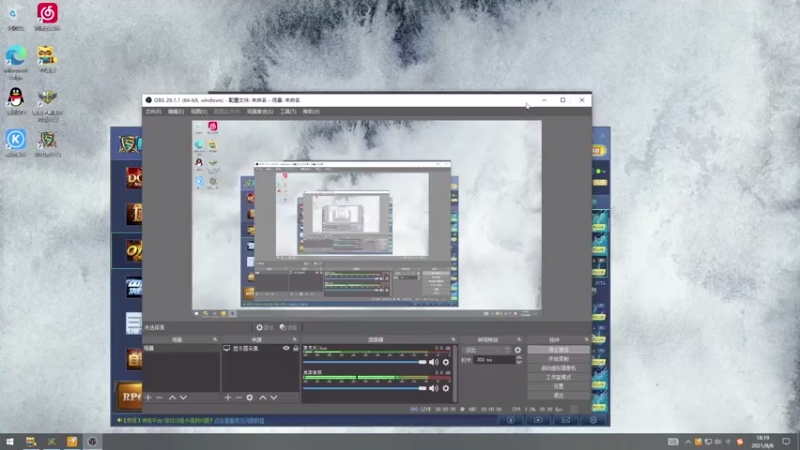Toggle 工作室模式 studio mode
This screenshot has width=800, height=450.
point(558,378)
